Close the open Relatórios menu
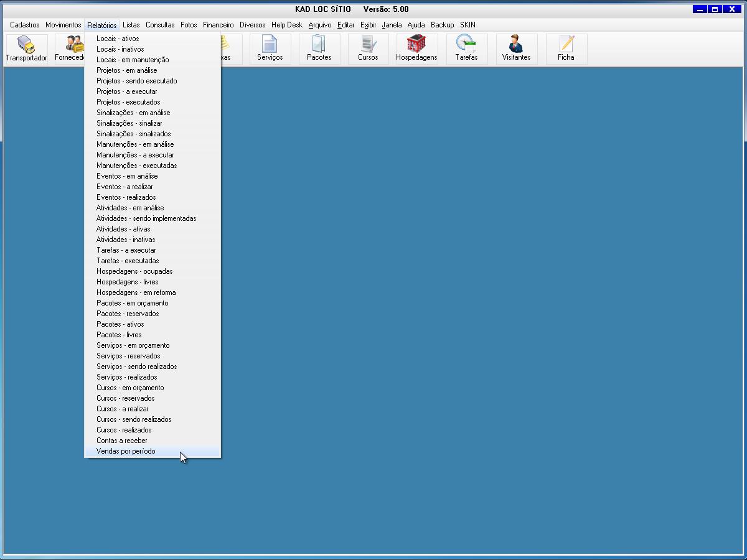The image size is (747, 560). click(x=102, y=25)
